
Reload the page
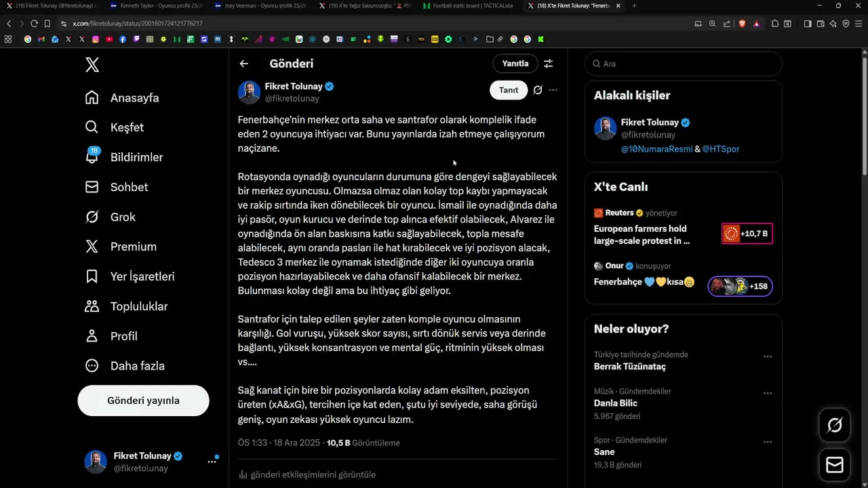click(34, 23)
